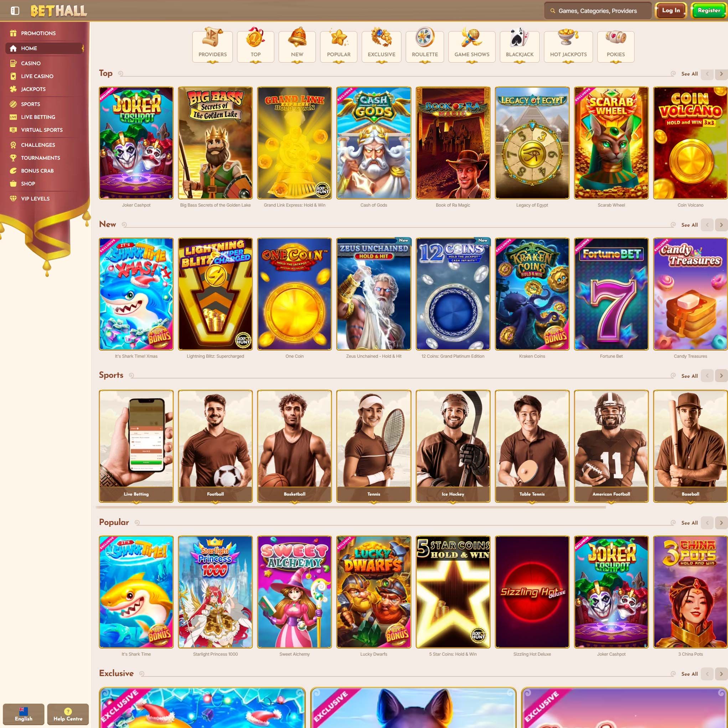See All in the Exclusive section

point(689,674)
